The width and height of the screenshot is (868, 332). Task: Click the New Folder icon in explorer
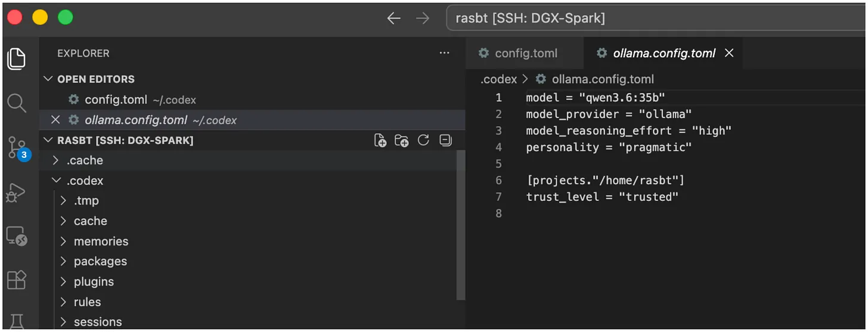click(401, 141)
